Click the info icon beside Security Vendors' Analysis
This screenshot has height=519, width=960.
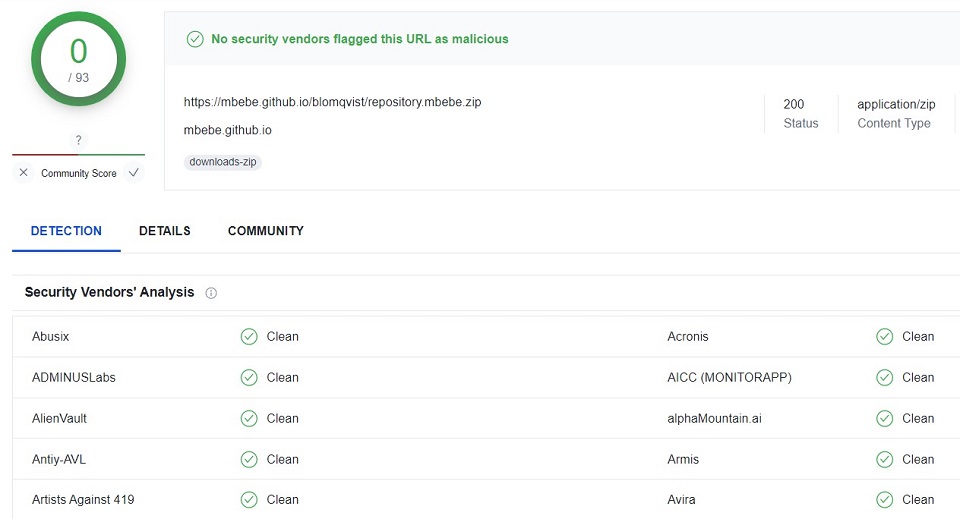click(211, 293)
